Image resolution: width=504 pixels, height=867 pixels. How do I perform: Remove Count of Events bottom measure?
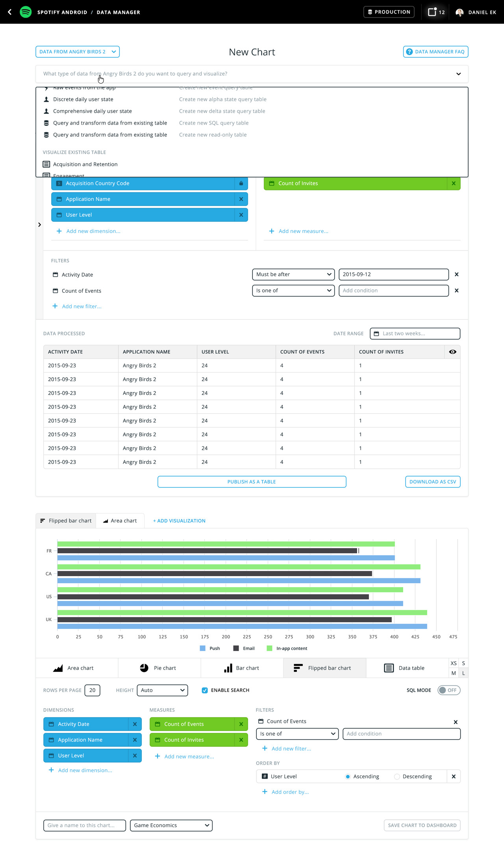tap(241, 724)
